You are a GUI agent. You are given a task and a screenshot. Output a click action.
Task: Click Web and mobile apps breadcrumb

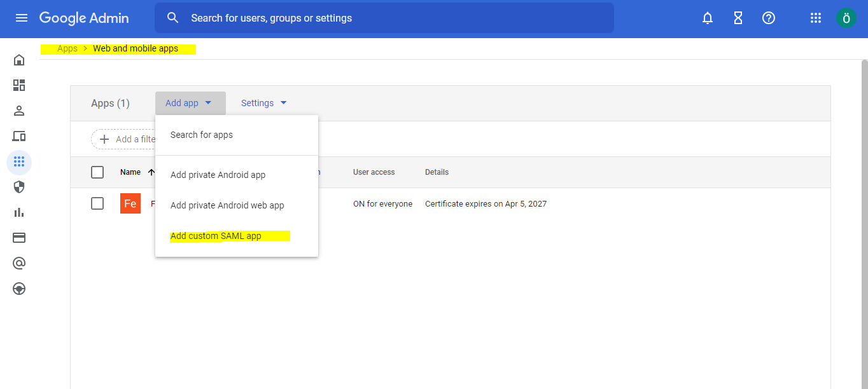(136, 48)
